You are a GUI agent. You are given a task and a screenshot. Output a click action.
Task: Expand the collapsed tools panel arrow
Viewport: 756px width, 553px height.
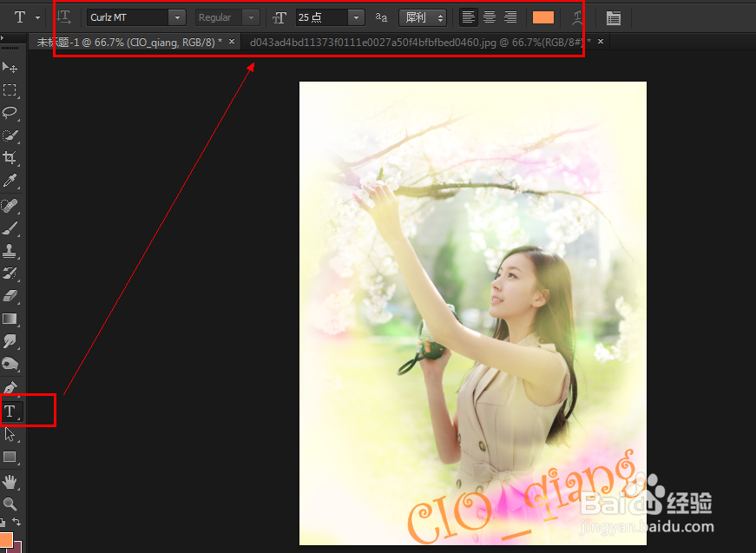click(2, 37)
